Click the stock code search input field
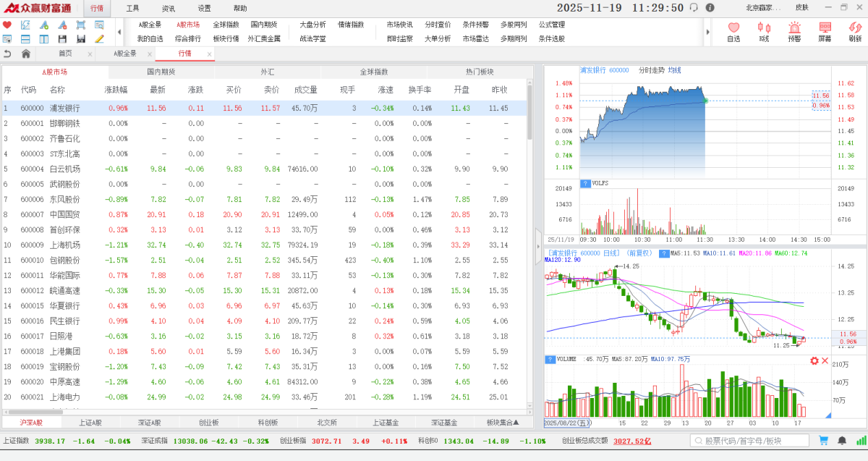Image resolution: width=868 pixels, height=461 pixels. point(749,440)
